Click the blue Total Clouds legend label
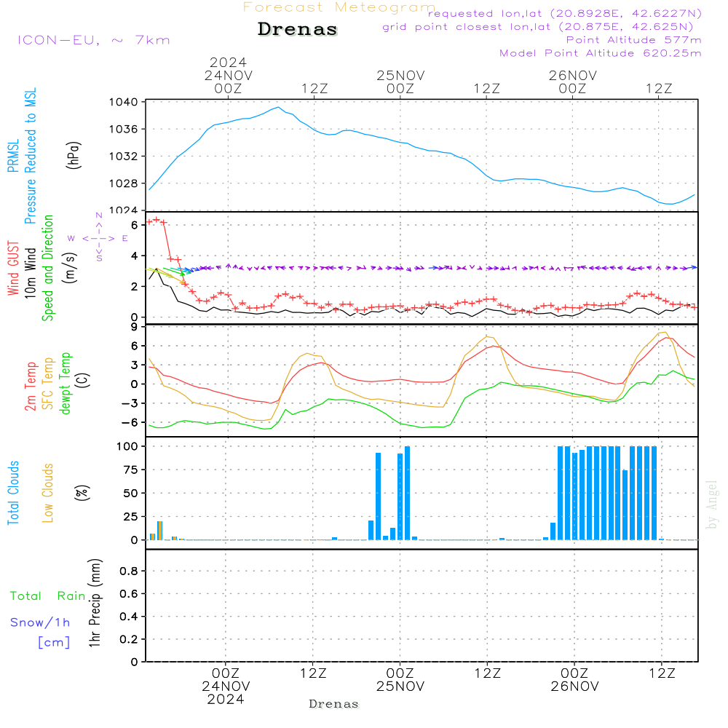The width and height of the screenshot is (728, 728). pyautogui.click(x=14, y=493)
